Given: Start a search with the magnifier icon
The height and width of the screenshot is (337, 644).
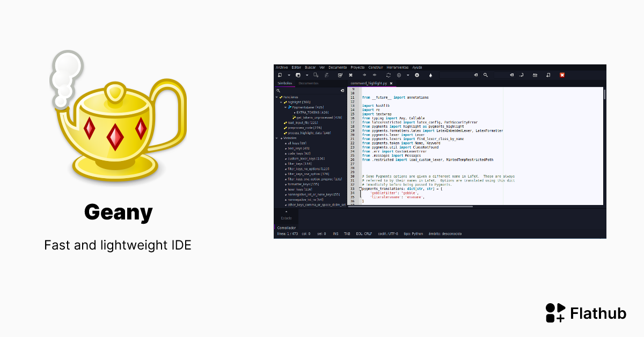Looking at the screenshot, I should [486, 75].
